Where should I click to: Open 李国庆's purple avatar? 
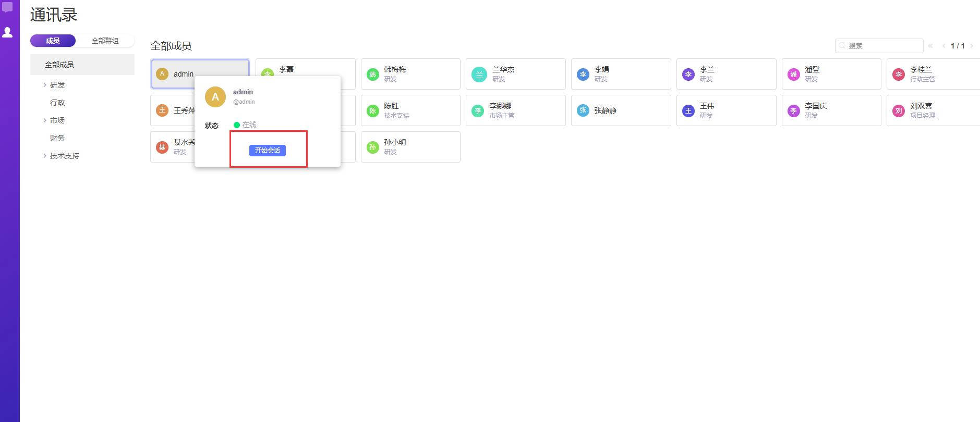793,110
